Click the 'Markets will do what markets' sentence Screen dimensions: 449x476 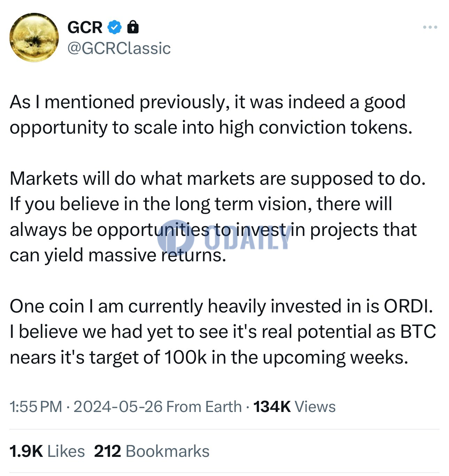coord(218,178)
